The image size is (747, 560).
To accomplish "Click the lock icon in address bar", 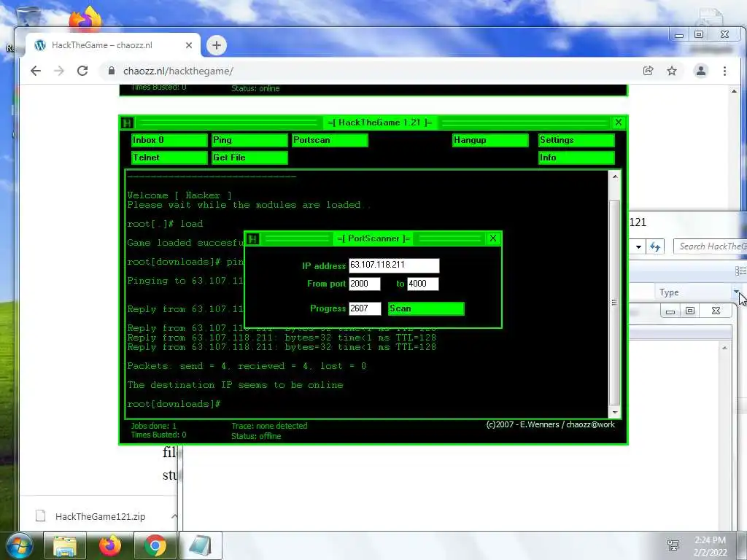I will pyautogui.click(x=112, y=71).
